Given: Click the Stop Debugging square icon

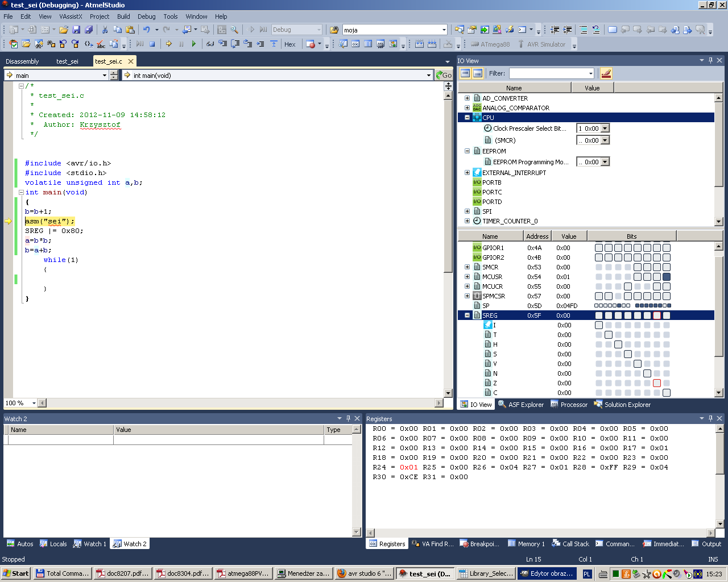Looking at the screenshot, I should [152, 44].
